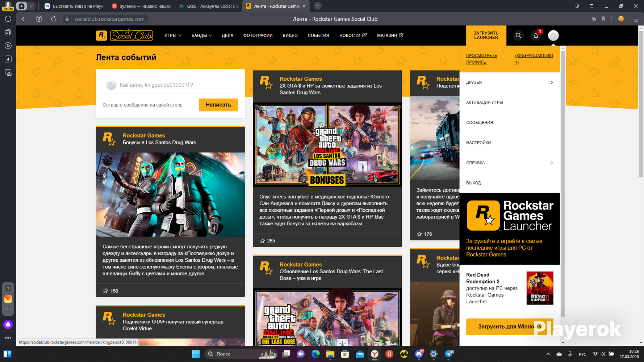Image resolution: width=644 pixels, height=362 pixels.
Task: Click the Rockstar Social Club logo
Action: (124, 35)
